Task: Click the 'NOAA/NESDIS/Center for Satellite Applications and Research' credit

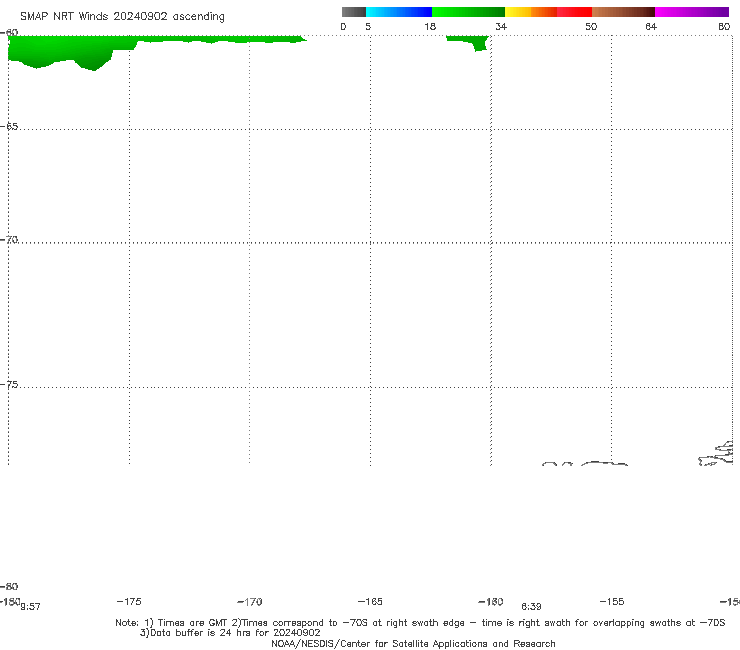Action: [x=413, y=644]
